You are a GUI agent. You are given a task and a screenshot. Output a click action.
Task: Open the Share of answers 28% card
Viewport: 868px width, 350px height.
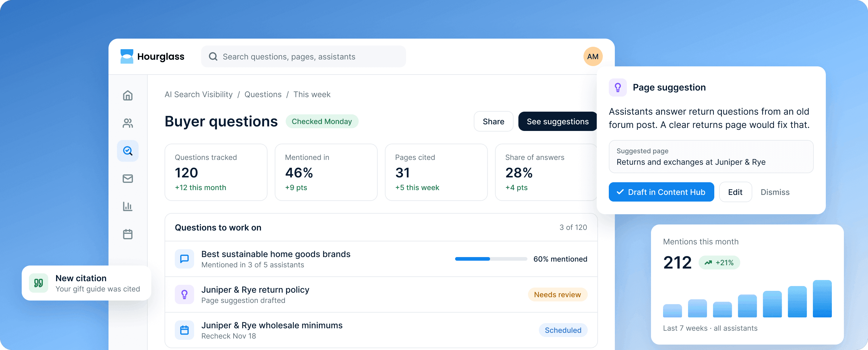pyautogui.click(x=546, y=172)
